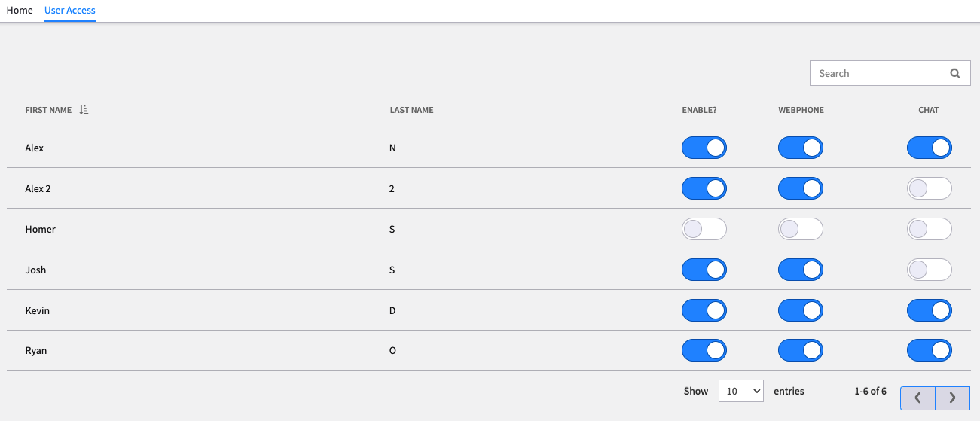
Task: Sort by Last Name column header
Action: tap(411, 110)
